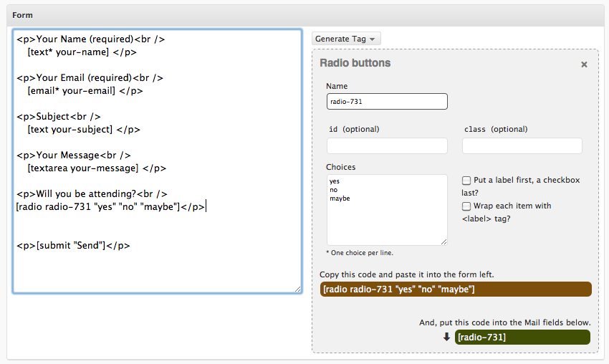This screenshot has height=364, width=609.
Task: Click the down arrow icon beside [radio-731]
Action: tap(446, 337)
